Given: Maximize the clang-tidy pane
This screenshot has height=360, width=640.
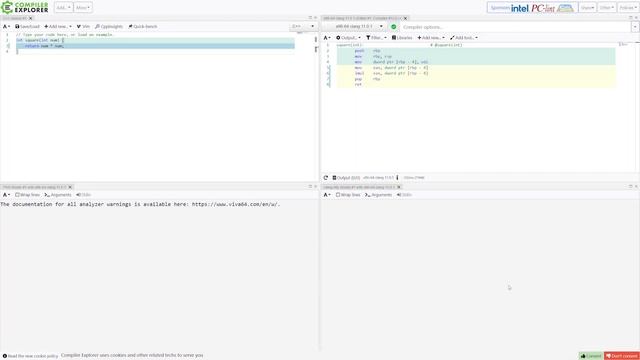Looking at the screenshot, I should pyautogui.click(x=630, y=187).
